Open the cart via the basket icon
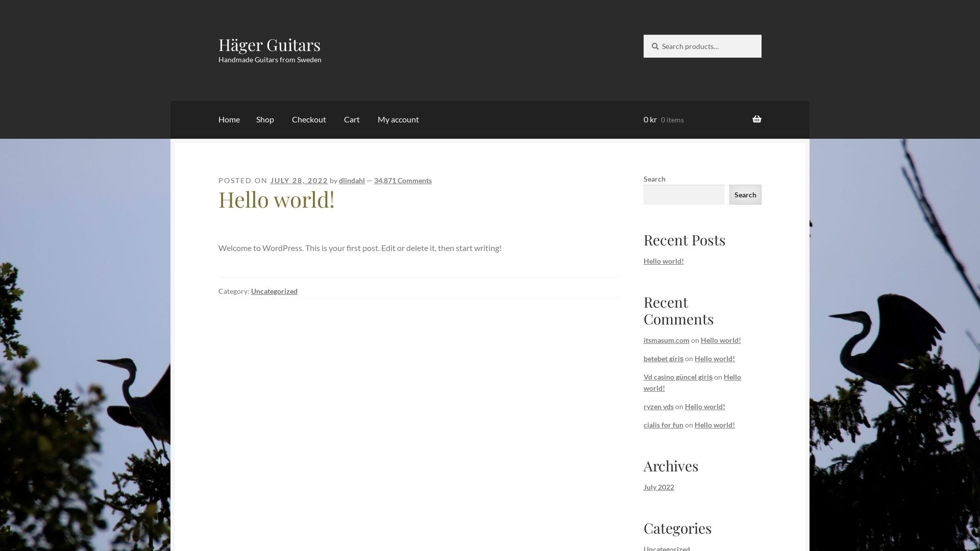 point(757,119)
